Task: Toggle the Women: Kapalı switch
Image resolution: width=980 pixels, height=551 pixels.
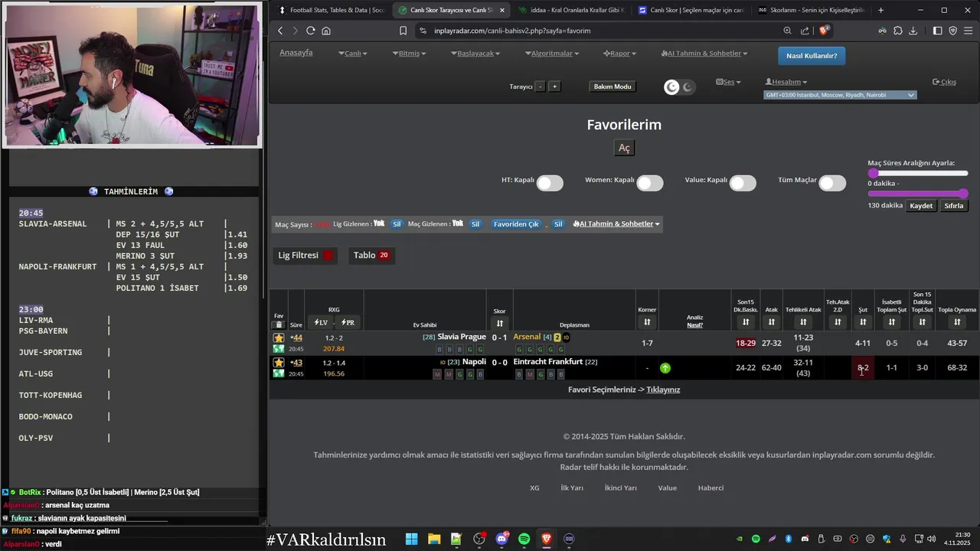Action: pyautogui.click(x=649, y=183)
